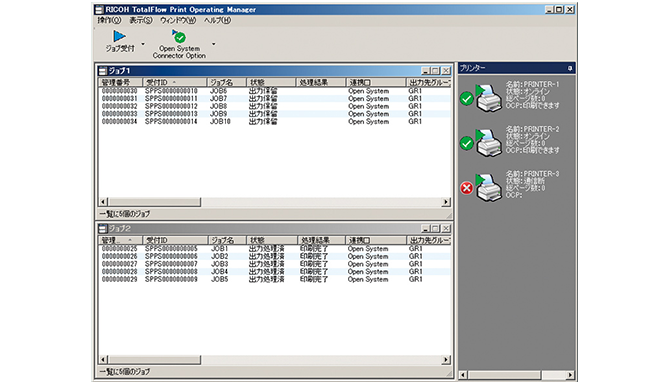
Task: Sort ジョブ1 by 状態 column header
Action: (271, 82)
